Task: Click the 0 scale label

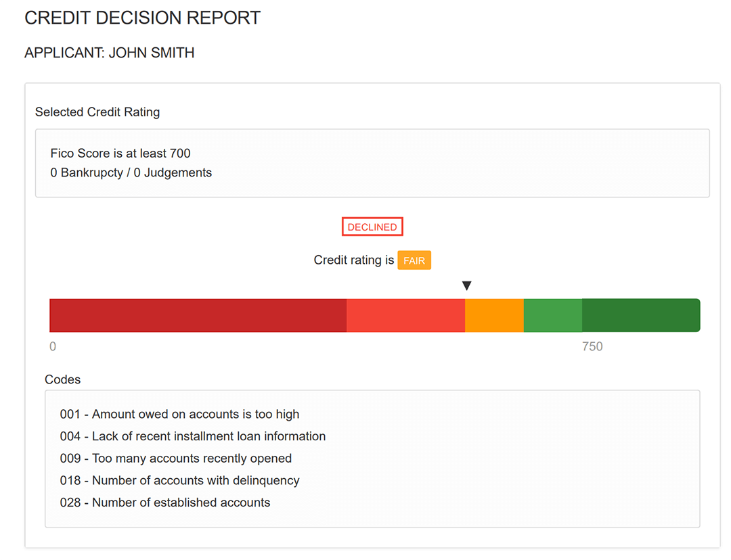Action: 53,347
